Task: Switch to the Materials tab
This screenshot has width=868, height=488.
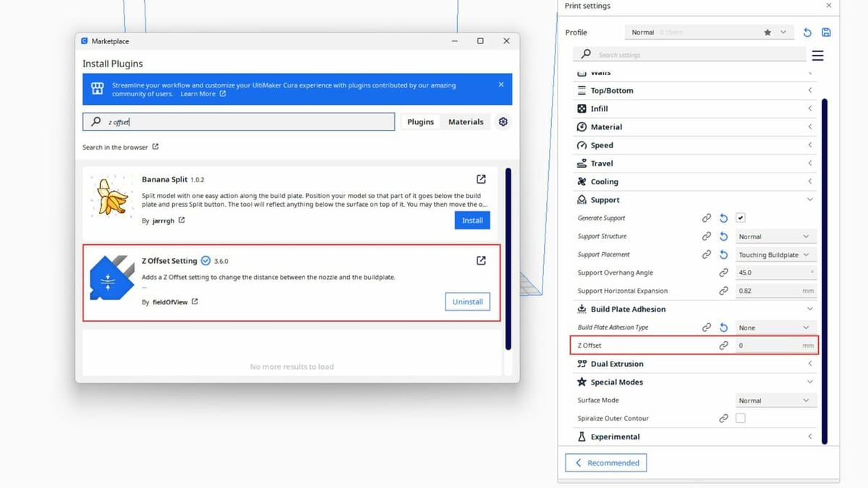Action: pyautogui.click(x=466, y=122)
